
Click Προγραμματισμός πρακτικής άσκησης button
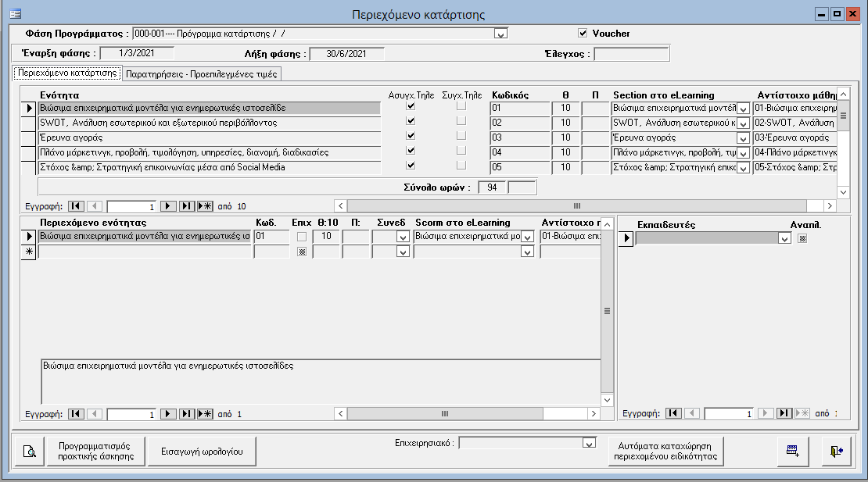pos(96,451)
